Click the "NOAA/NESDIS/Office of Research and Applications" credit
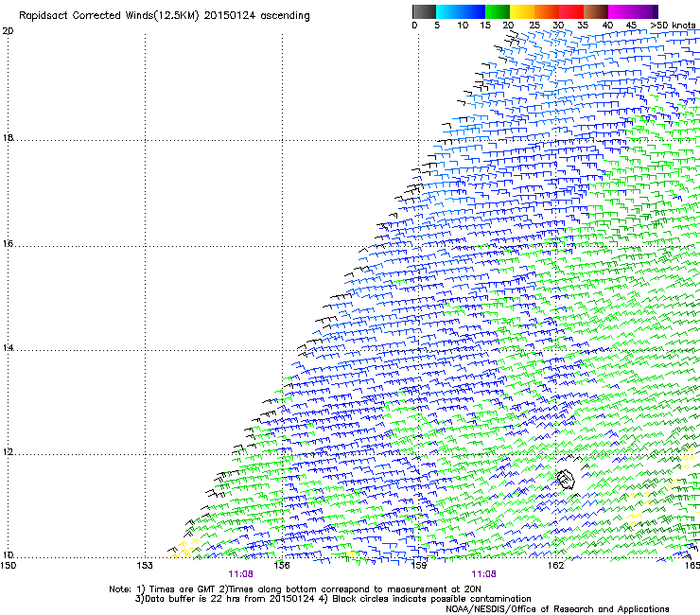 (x=557, y=609)
